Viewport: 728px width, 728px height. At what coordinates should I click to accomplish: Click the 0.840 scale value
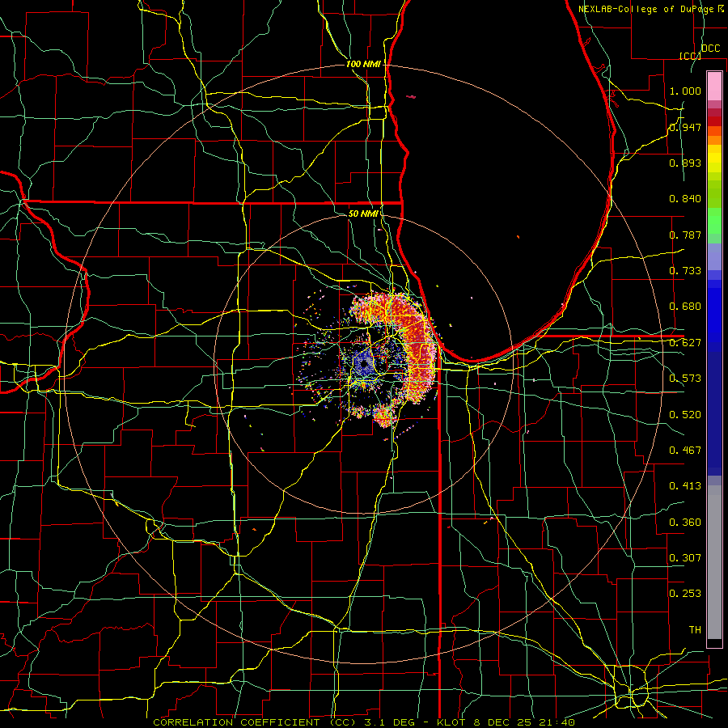(685, 199)
